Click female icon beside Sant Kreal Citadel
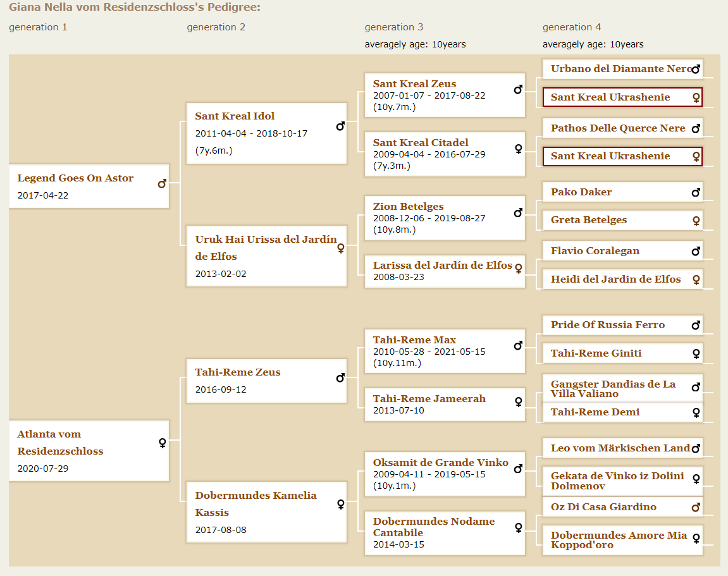The width and height of the screenshot is (728, 576). point(518,149)
